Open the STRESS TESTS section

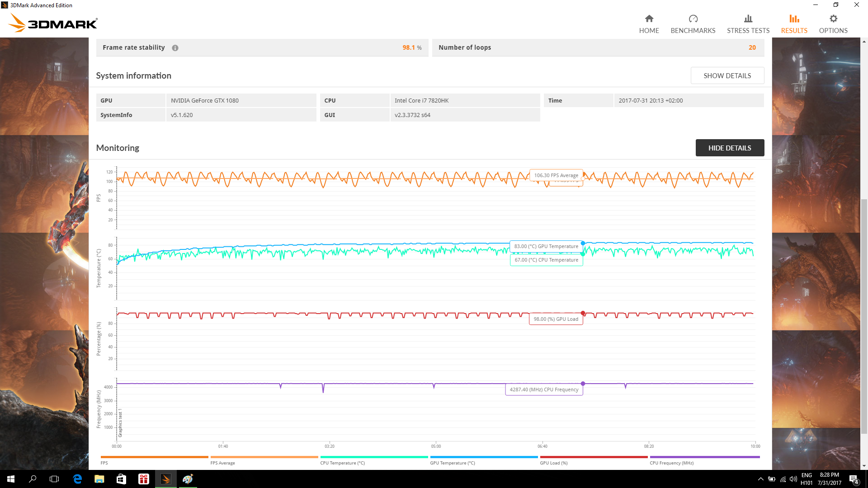pyautogui.click(x=748, y=24)
